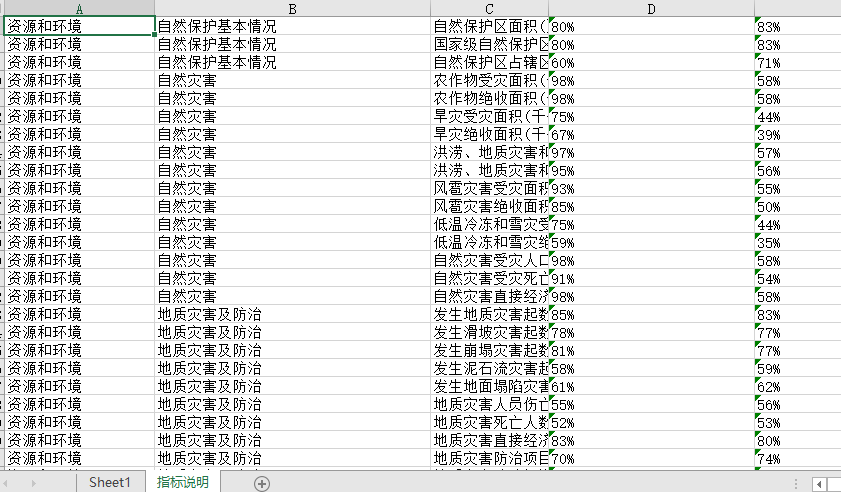Screen dimensions: 841x492
Task: Click the 57% cell
Action: 798,152
